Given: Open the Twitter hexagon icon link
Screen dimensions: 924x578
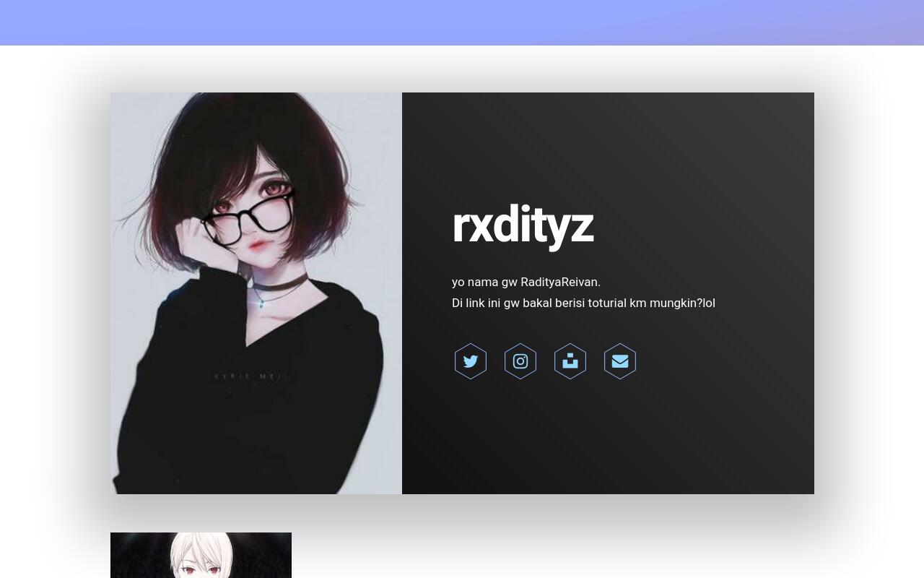Looking at the screenshot, I should [471, 361].
